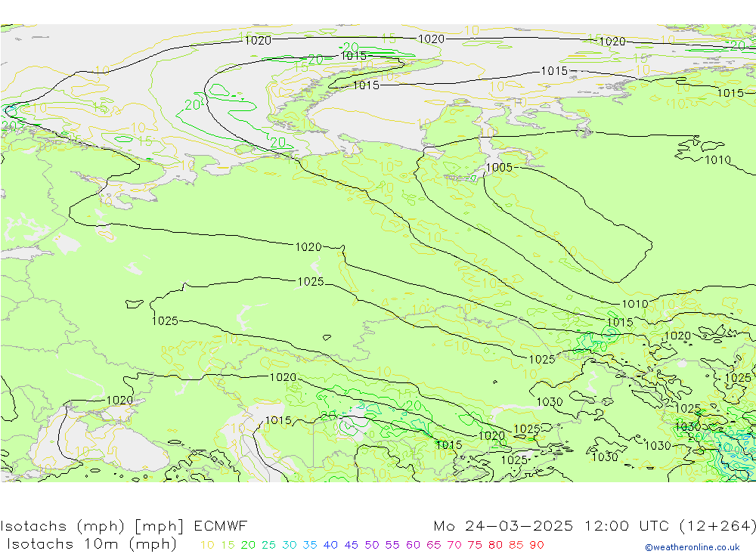
Task: Select the purple '50' legend value
Action: [x=372, y=545]
